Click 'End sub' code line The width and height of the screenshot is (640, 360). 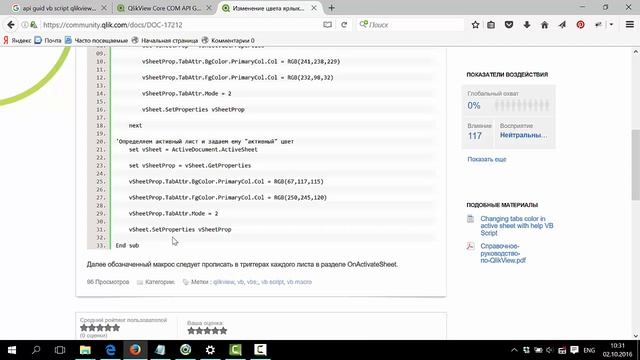(127, 245)
